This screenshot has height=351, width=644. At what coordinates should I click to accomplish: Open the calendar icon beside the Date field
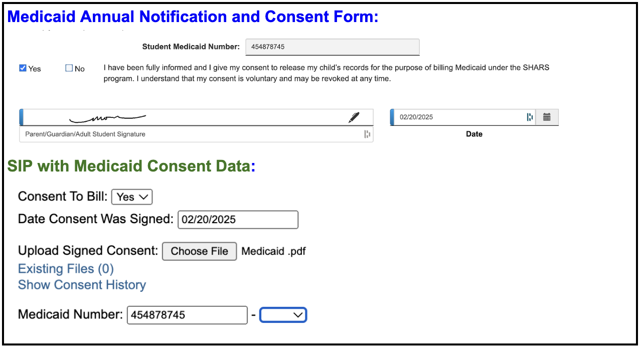(x=547, y=117)
